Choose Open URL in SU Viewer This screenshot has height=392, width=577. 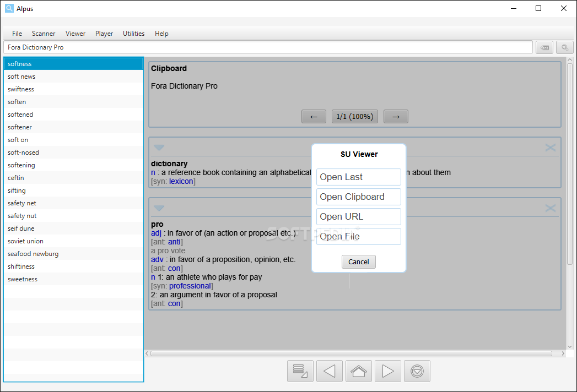[x=358, y=216]
